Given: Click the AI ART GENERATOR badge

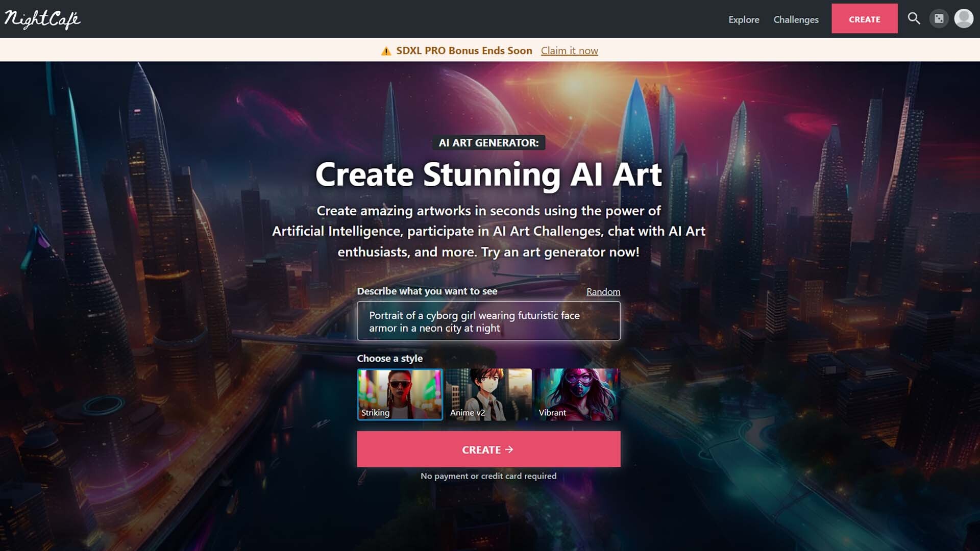Looking at the screenshot, I should tap(488, 143).
